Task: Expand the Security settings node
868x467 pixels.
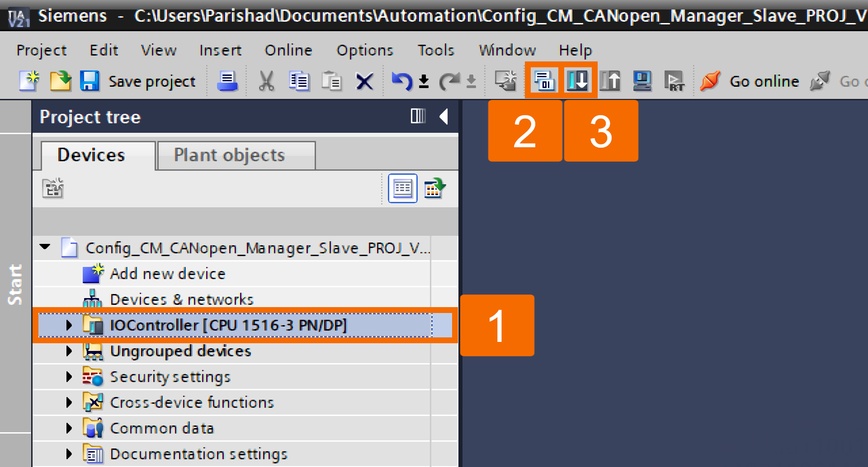Action: click(69, 377)
